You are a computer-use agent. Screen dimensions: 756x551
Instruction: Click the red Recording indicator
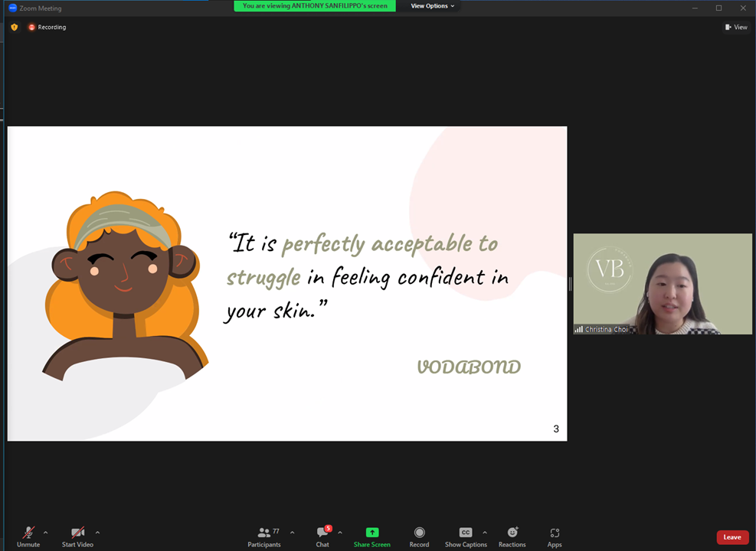click(47, 28)
